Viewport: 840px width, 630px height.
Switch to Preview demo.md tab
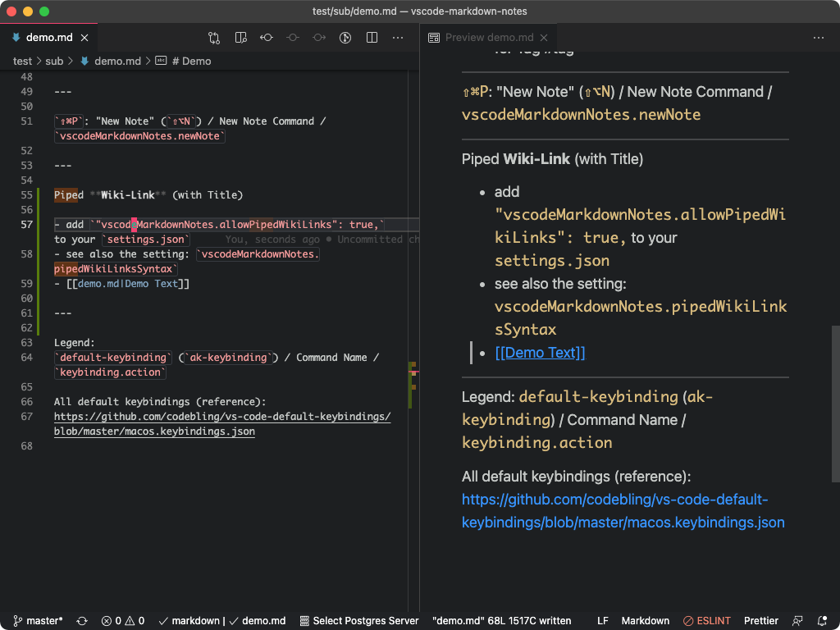pos(489,38)
